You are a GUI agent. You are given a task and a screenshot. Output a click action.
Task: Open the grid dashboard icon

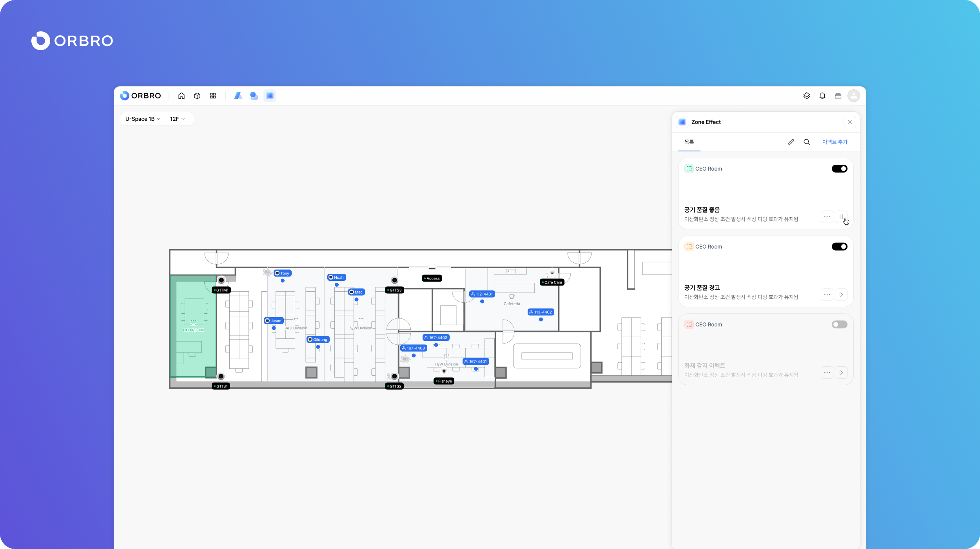[213, 96]
